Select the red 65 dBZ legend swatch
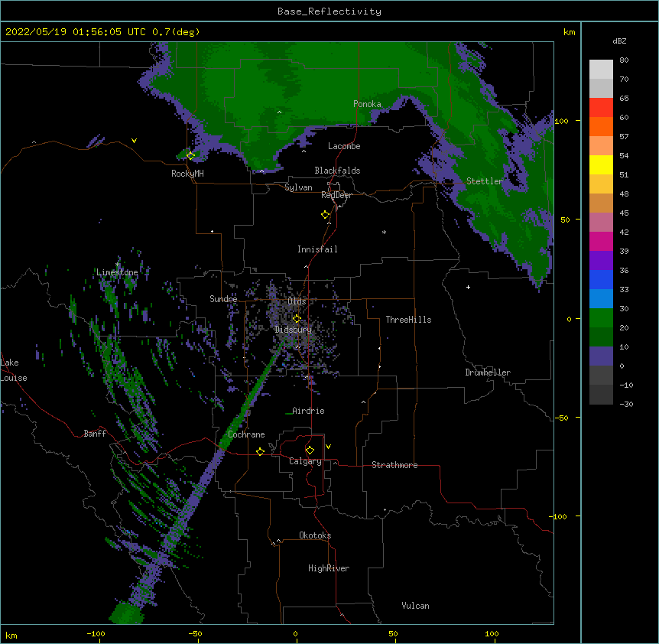 pos(601,108)
